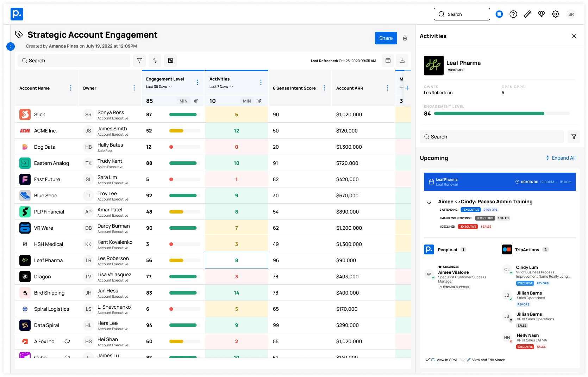This screenshot has width=588, height=377.
Task: Open the column layout icon
Action: click(x=388, y=61)
